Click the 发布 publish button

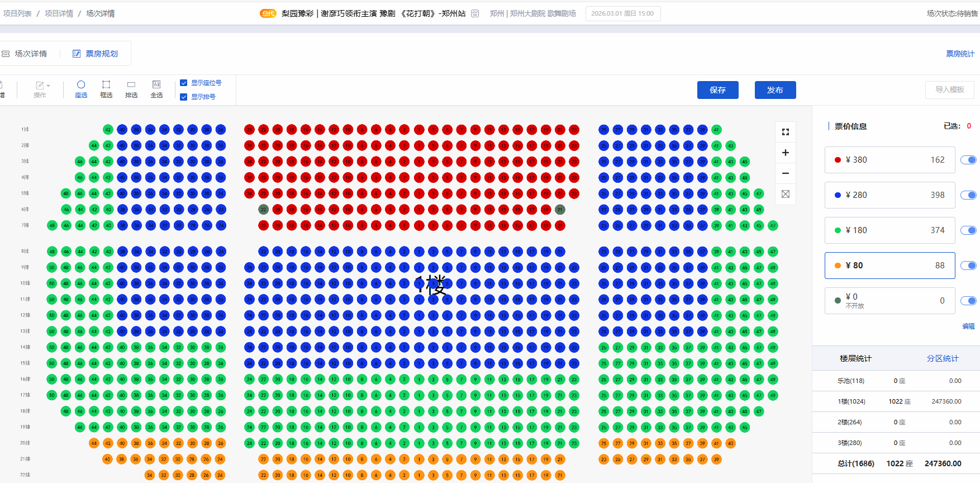775,90
